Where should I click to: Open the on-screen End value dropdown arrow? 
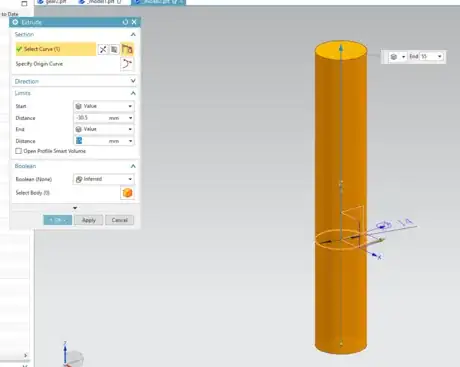click(440, 56)
